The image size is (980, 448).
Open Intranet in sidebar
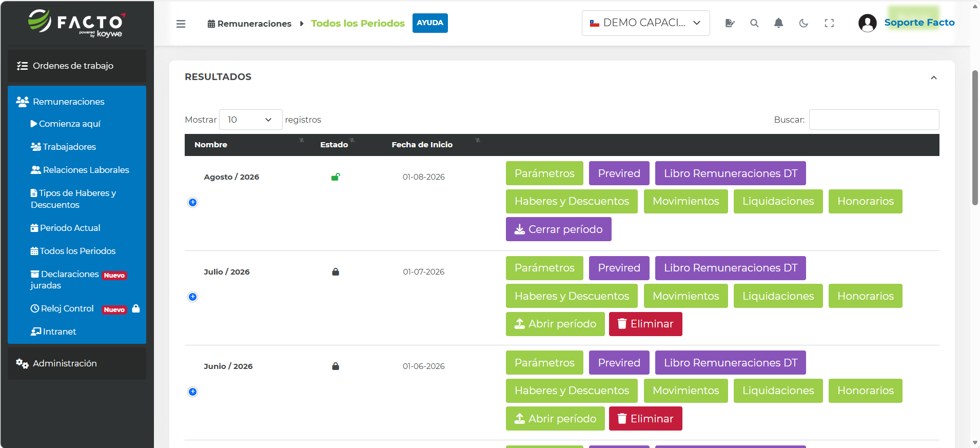pos(53,332)
